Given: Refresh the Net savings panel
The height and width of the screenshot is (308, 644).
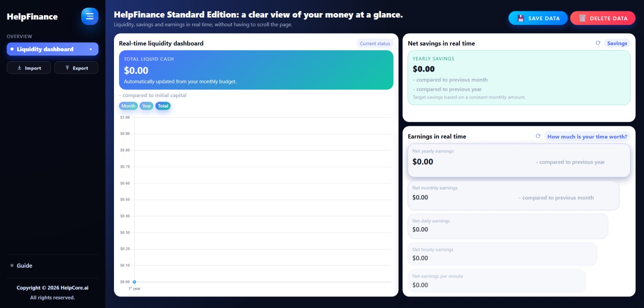Looking at the screenshot, I should 598,43.
